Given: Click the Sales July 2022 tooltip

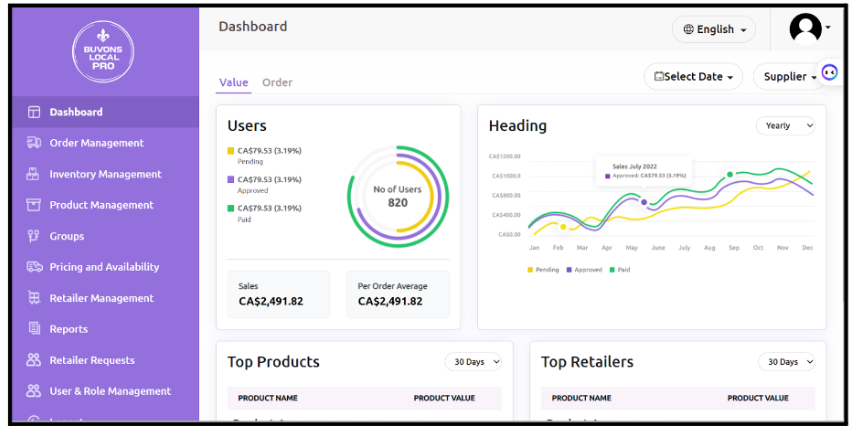Looking at the screenshot, I should click(x=644, y=171).
